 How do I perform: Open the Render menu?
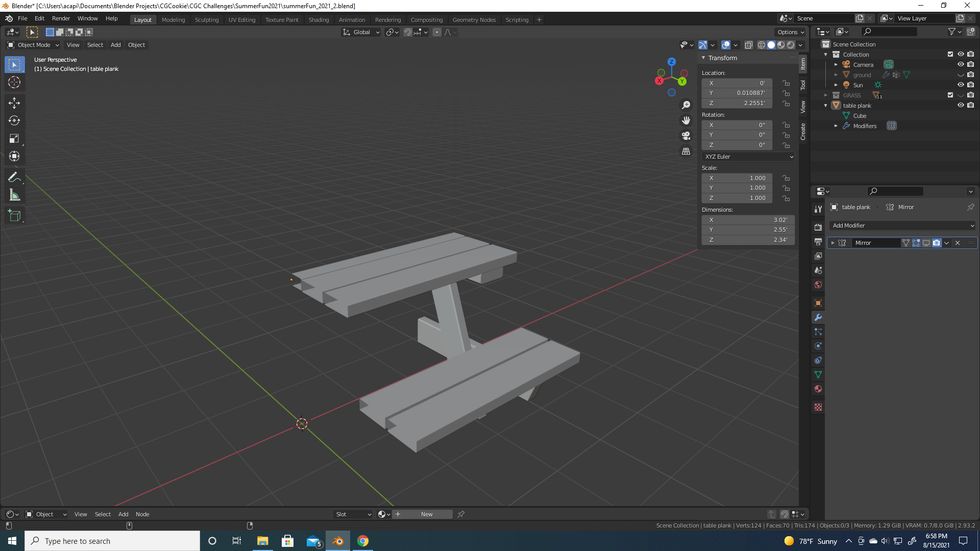tap(61, 18)
